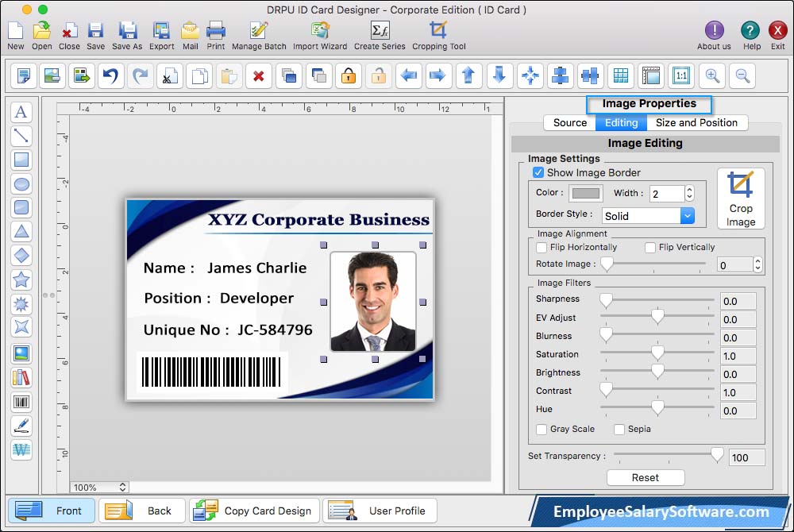Click the Sharpness slider handle
Viewport: 794px width, 532px height.
pos(606,300)
